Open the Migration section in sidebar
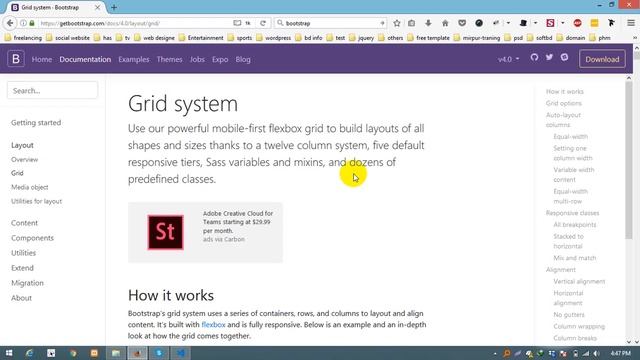The image size is (640, 360). pyautogui.click(x=27, y=283)
